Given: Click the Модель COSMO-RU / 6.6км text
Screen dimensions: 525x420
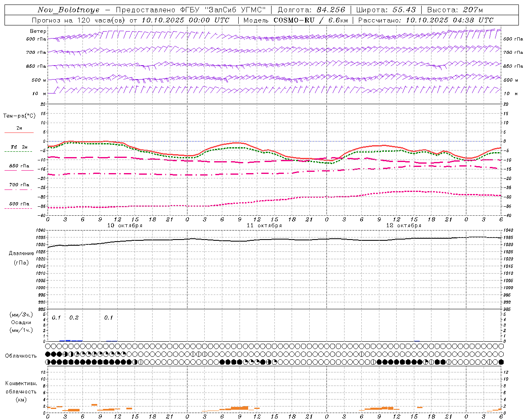Looking at the screenshot, I should 296,20.
